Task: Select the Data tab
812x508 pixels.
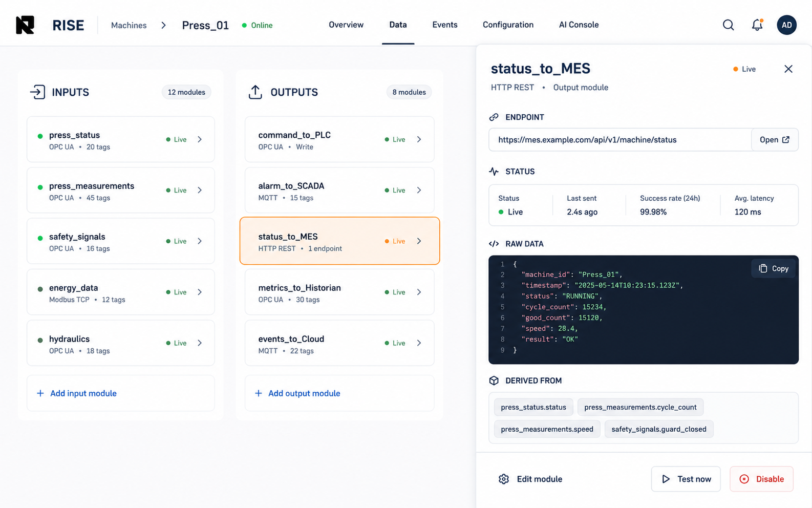Action: pyautogui.click(x=398, y=25)
